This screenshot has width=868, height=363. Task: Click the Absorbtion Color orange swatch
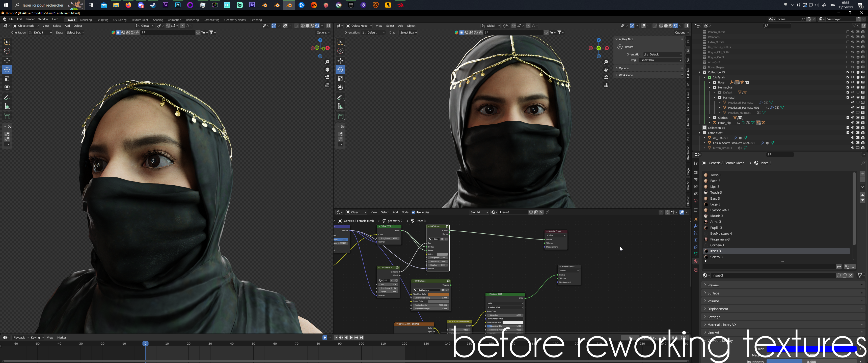[x=438, y=294]
